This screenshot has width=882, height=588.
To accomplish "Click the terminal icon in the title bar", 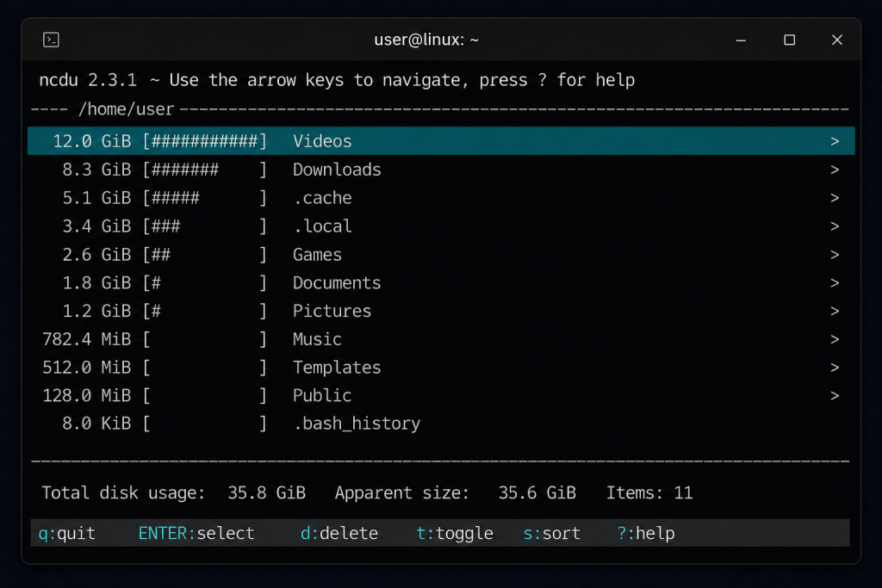I will pyautogui.click(x=51, y=40).
